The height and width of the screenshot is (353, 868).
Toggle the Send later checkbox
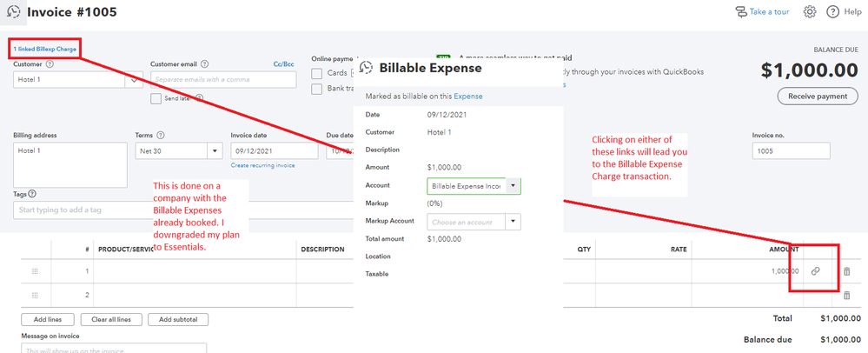[156, 98]
